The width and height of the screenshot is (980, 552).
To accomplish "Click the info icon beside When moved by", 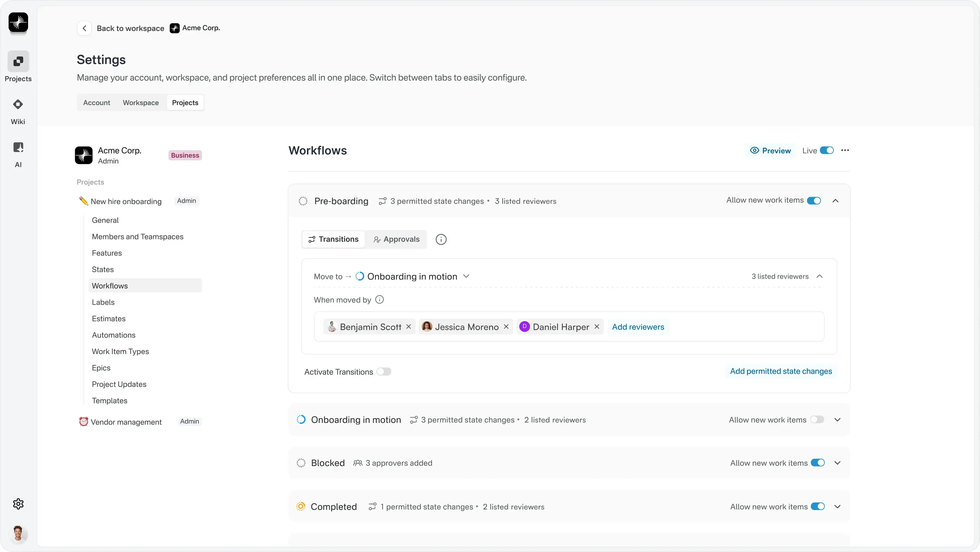I will 379,300.
